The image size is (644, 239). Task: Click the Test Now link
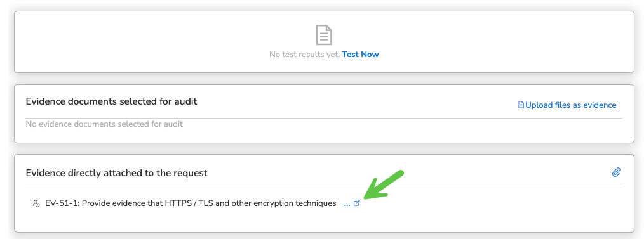tap(360, 54)
